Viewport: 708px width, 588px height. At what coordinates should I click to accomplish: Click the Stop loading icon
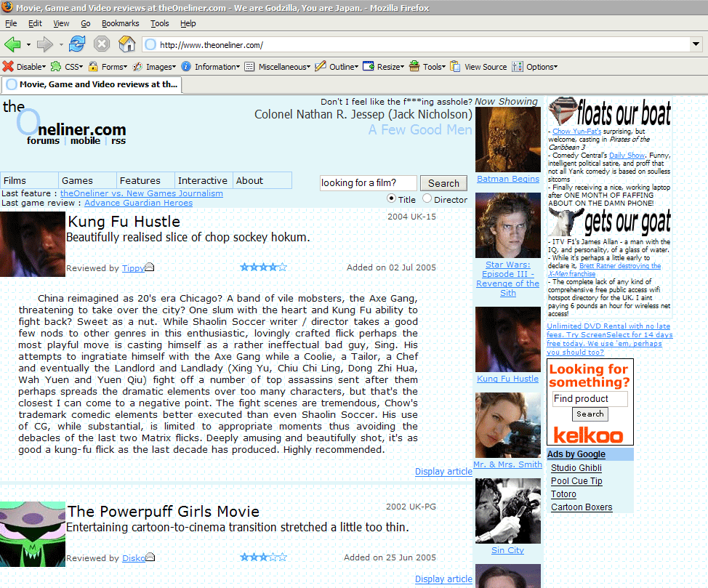click(102, 44)
